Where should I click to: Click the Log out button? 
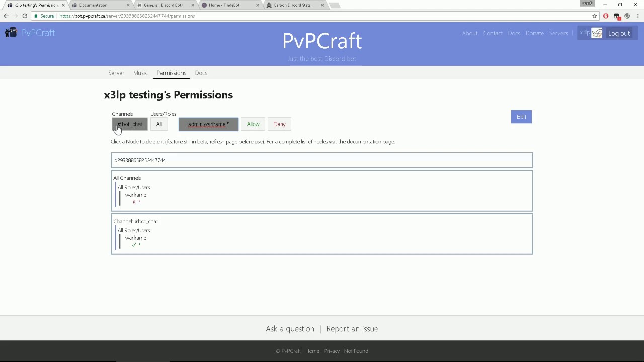pos(619,33)
